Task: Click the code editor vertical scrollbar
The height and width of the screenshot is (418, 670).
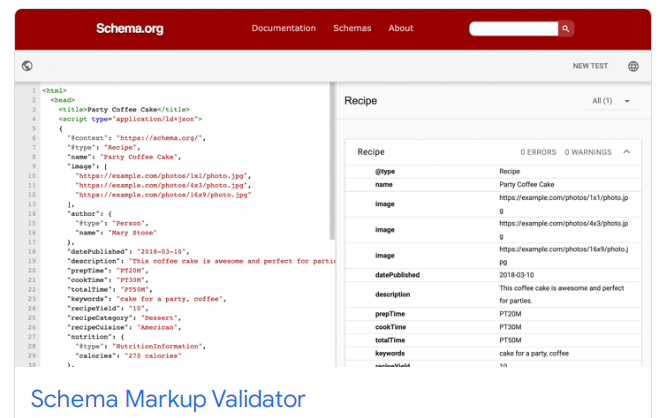Action: coord(332,161)
